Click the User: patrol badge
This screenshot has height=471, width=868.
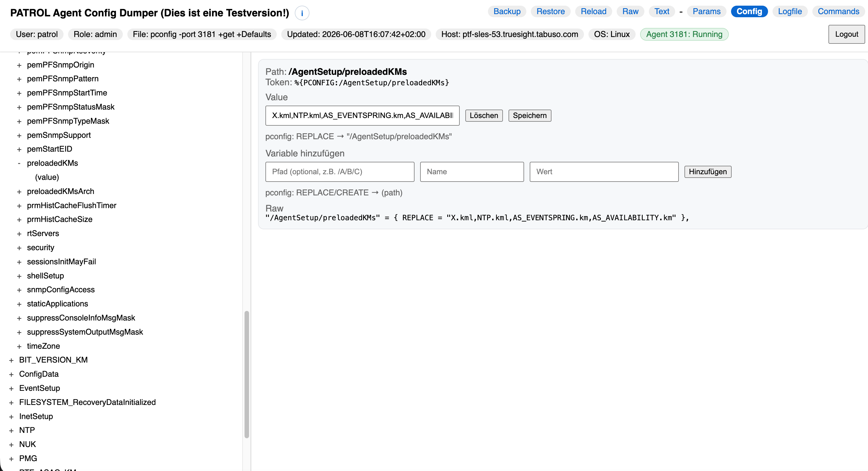[x=37, y=34]
